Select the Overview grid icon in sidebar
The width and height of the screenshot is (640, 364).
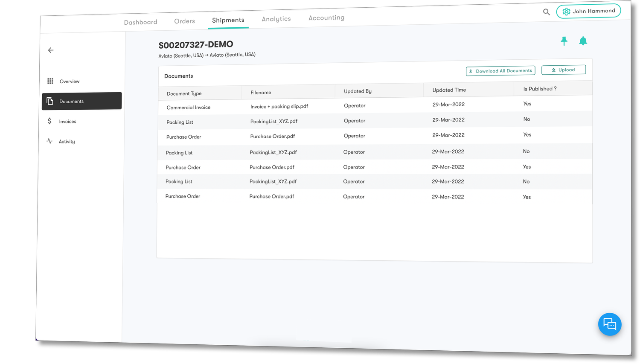50,81
